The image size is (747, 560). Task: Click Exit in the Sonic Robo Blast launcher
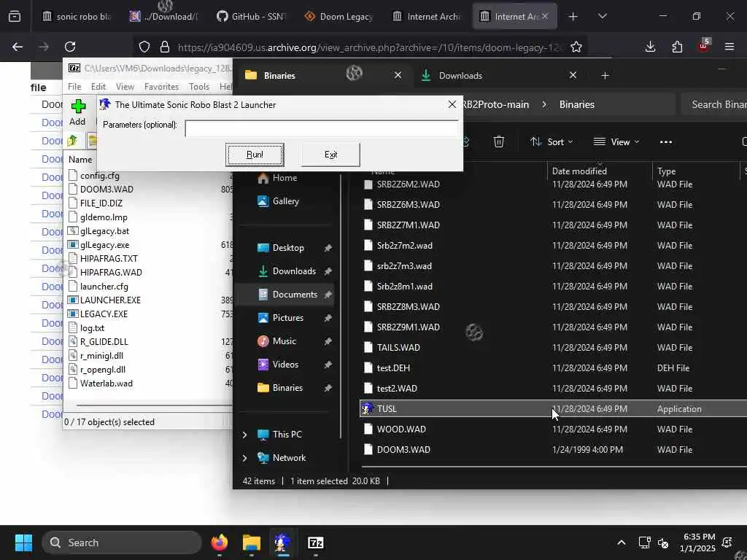[330, 155]
